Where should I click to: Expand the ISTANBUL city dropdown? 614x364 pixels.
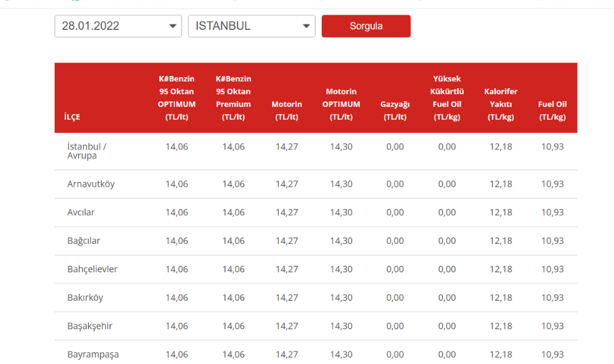pos(251,26)
